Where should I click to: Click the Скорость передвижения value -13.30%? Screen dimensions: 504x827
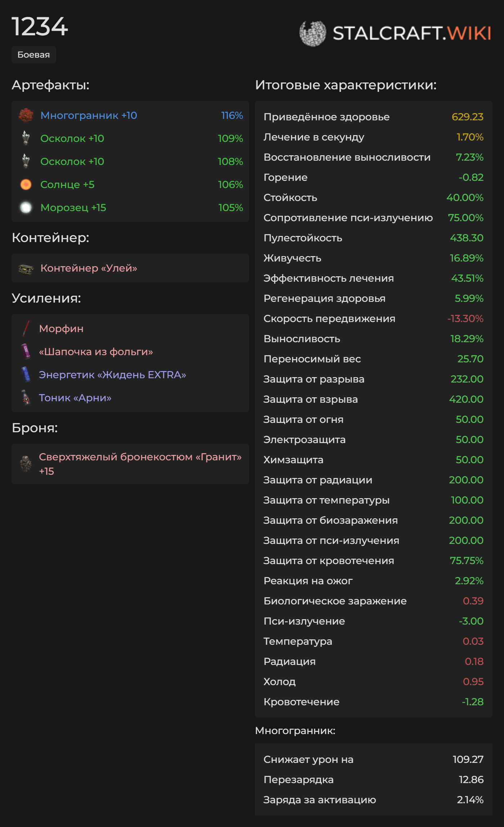(465, 318)
